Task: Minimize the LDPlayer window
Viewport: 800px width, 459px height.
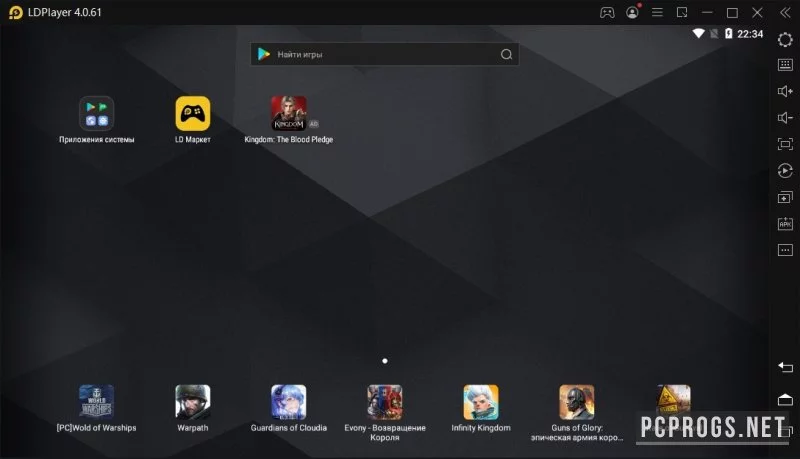Action: [707, 12]
